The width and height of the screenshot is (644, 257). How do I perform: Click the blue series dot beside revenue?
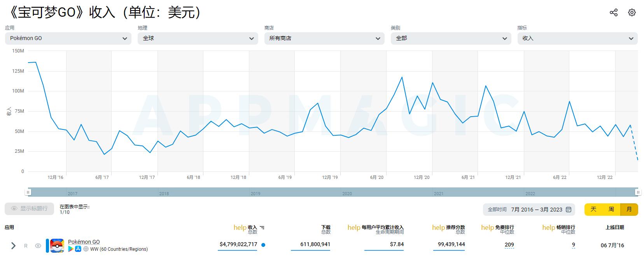pos(263,245)
